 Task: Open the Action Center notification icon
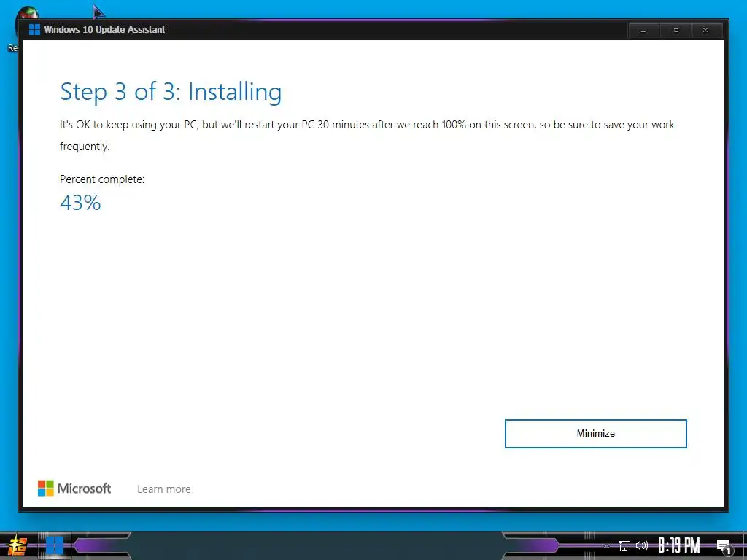[724, 547]
